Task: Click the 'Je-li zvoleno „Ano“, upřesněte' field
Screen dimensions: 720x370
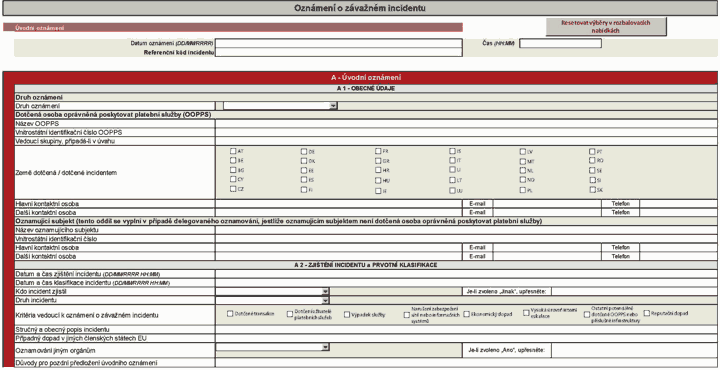Action: (x=634, y=350)
